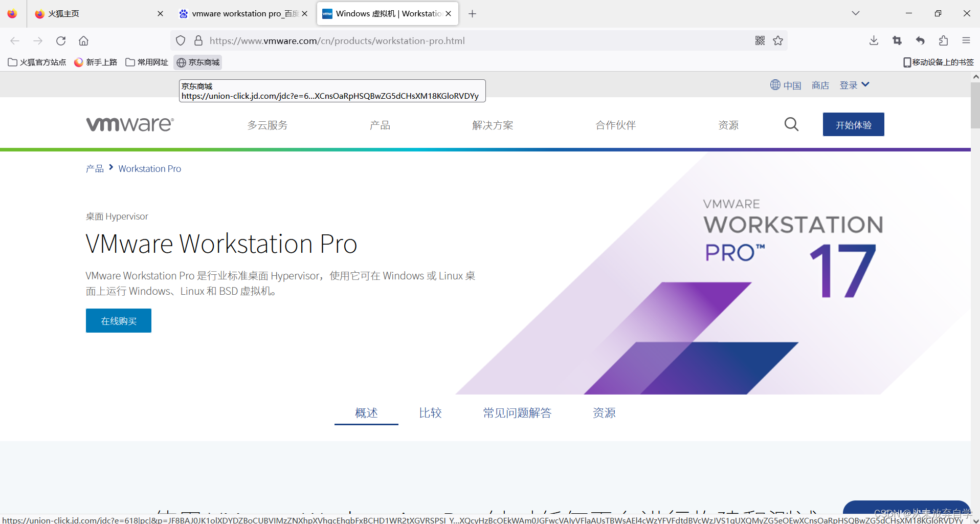Open 火狐官方站点 bookmark folder
Screen dimensions: 980x524
pyautogui.click(x=37, y=62)
